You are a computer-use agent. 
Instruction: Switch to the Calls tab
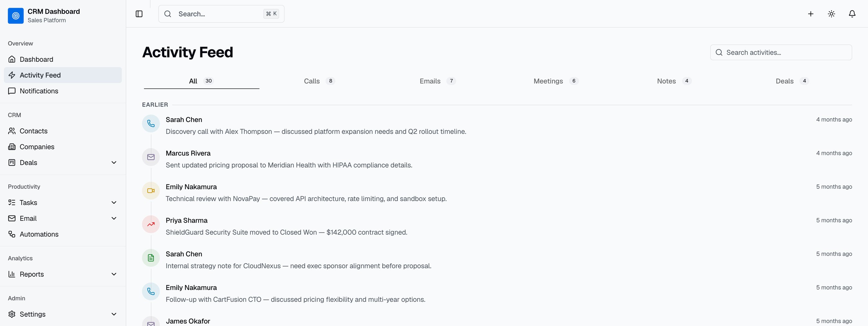(x=319, y=81)
